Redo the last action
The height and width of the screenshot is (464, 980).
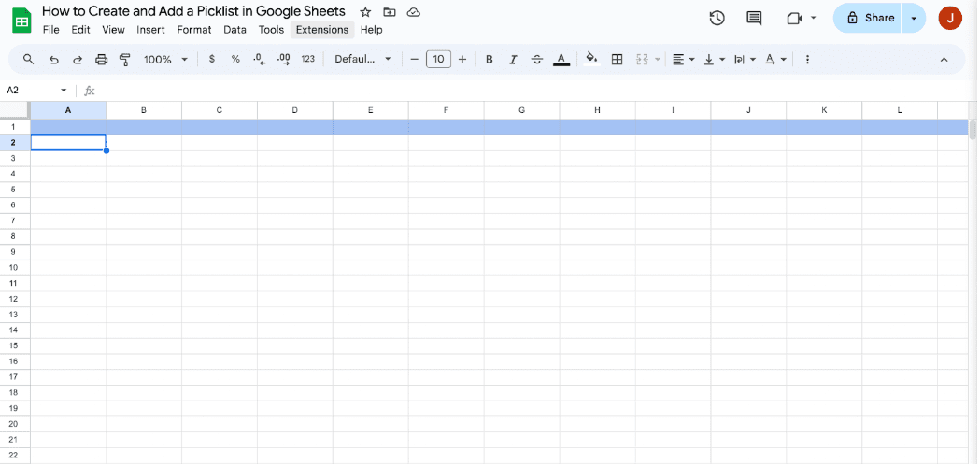click(78, 60)
